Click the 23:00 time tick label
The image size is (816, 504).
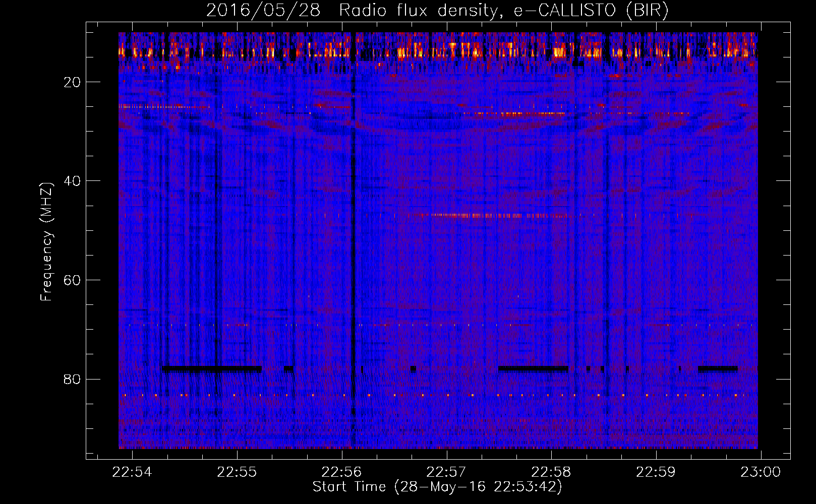click(761, 472)
